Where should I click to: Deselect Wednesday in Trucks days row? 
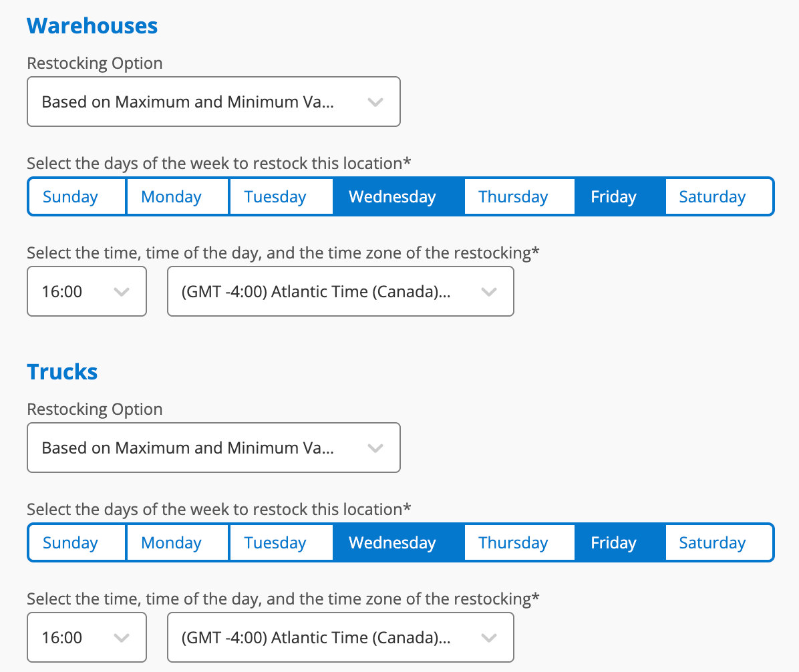398,542
